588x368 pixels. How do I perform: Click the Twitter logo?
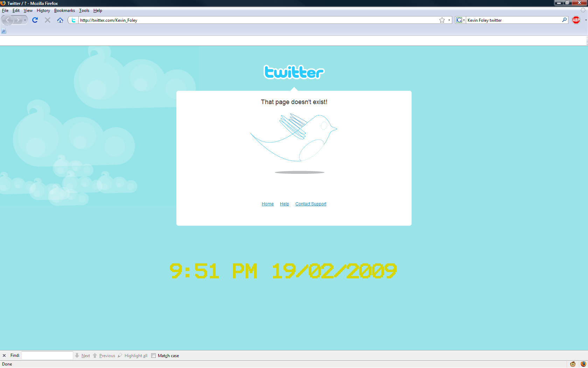(x=294, y=72)
